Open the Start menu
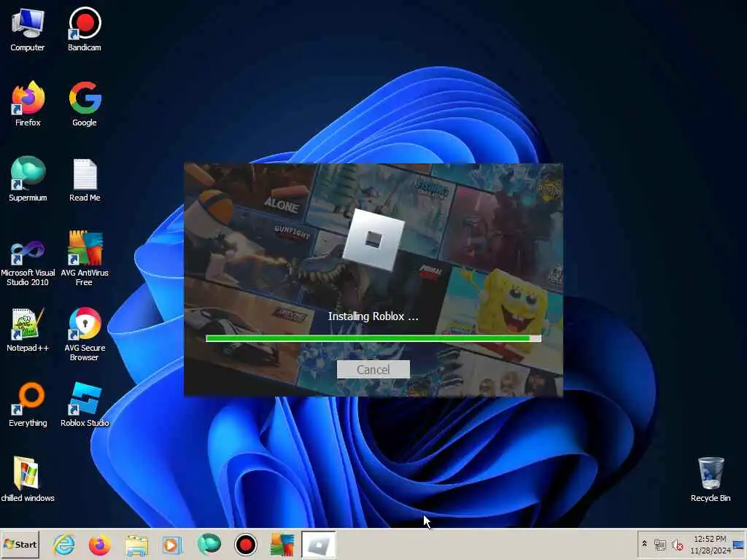This screenshot has width=747, height=560. [x=20, y=544]
